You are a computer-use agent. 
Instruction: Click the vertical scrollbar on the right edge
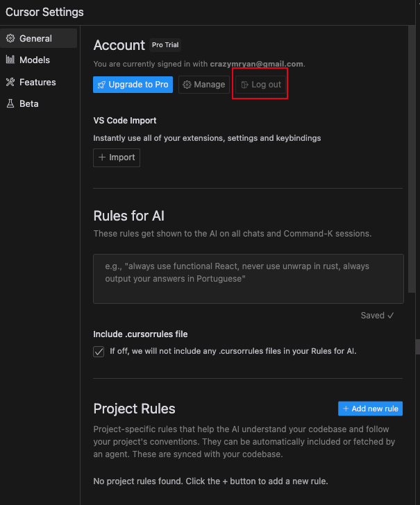tap(417, 345)
